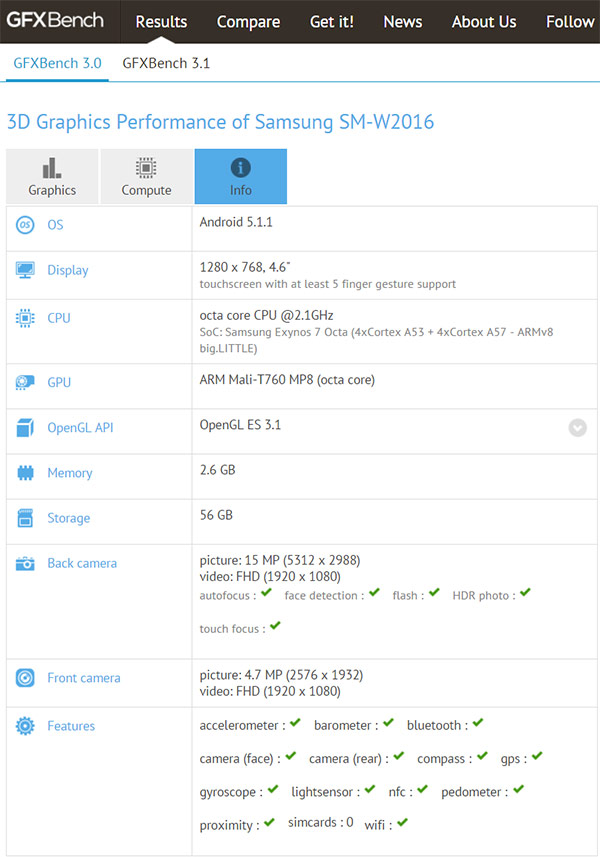The image size is (600, 857).
Task: Click the CPU chip icon
Action: point(25,318)
